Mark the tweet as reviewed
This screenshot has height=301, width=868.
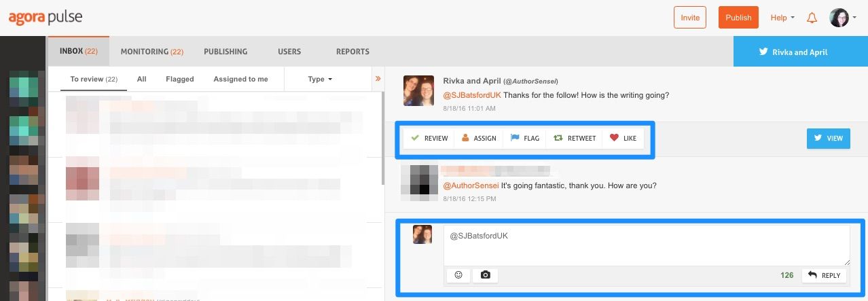[x=430, y=138]
